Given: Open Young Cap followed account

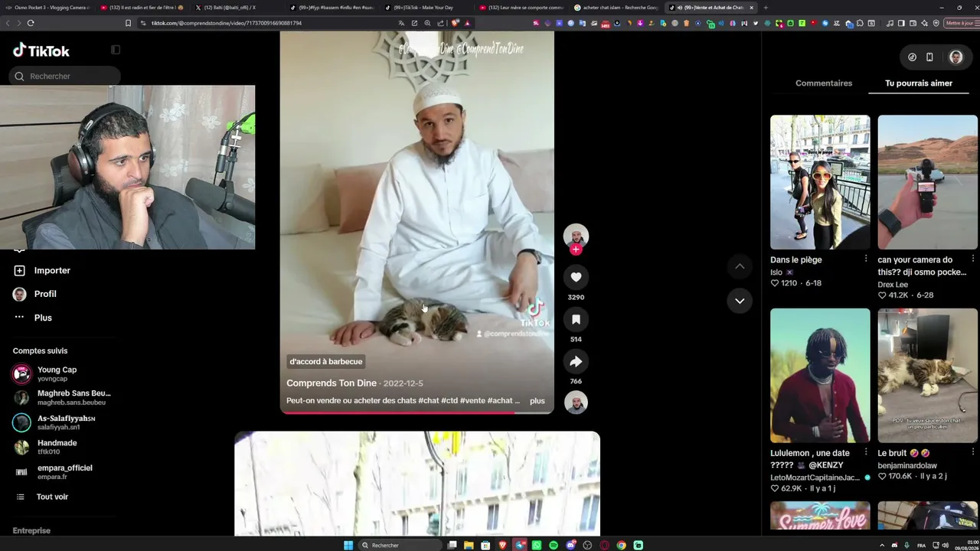Looking at the screenshot, I should (57, 373).
